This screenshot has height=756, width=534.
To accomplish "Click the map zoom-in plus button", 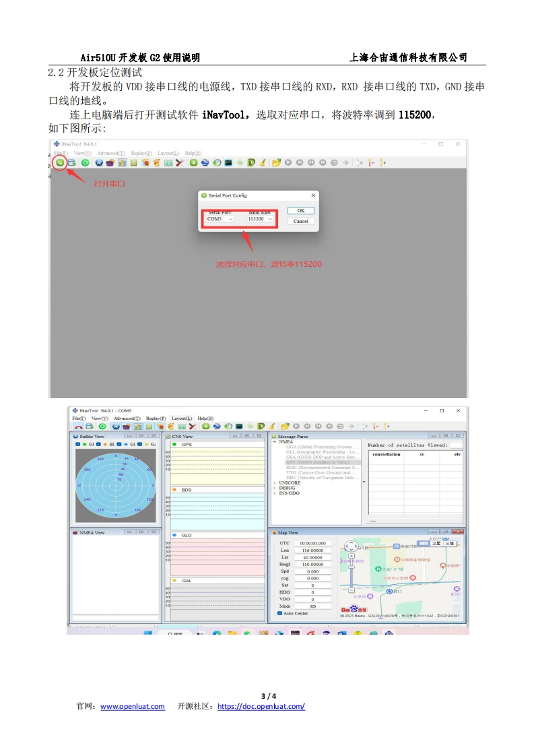I will coord(352,557).
